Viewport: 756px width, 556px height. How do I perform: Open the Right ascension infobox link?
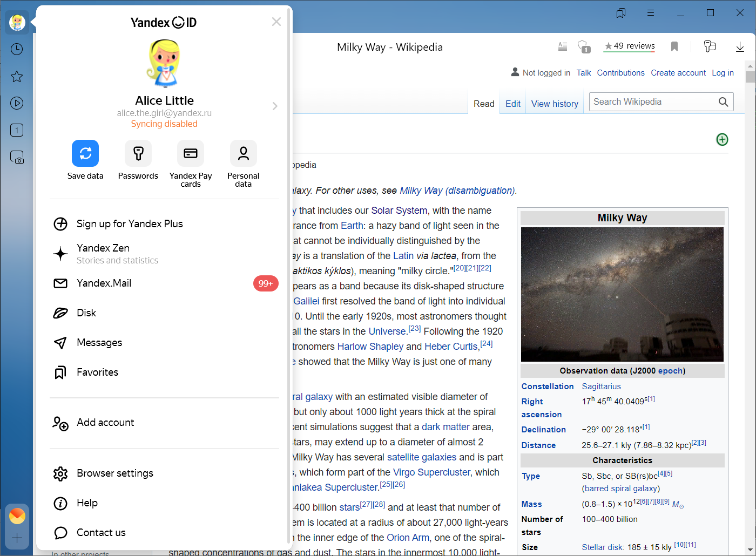coord(542,408)
